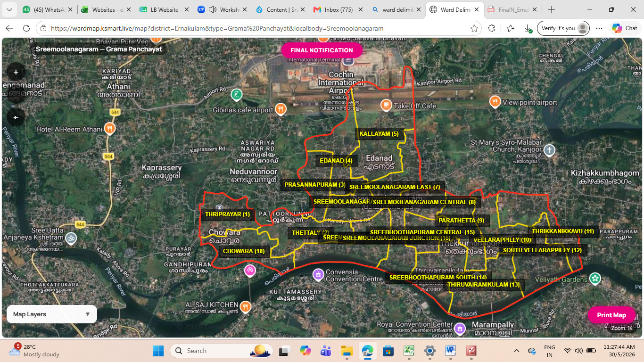Add this page to favorites star

click(x=474, y=28)
